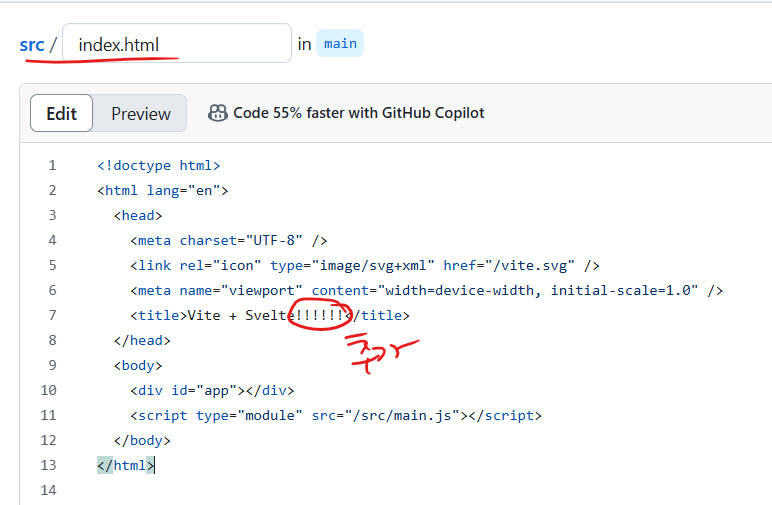
Task: Open the src folder breadcrumb link
Action: (32, 45)
